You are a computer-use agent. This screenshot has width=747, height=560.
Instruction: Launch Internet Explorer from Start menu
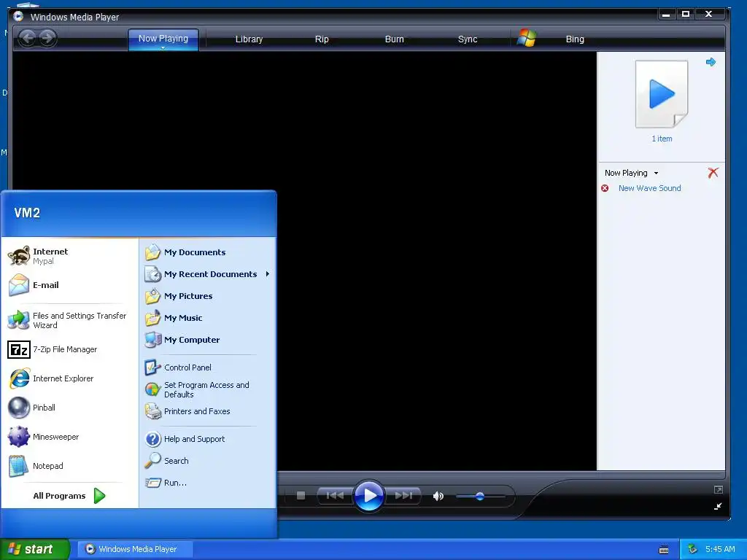69,378
